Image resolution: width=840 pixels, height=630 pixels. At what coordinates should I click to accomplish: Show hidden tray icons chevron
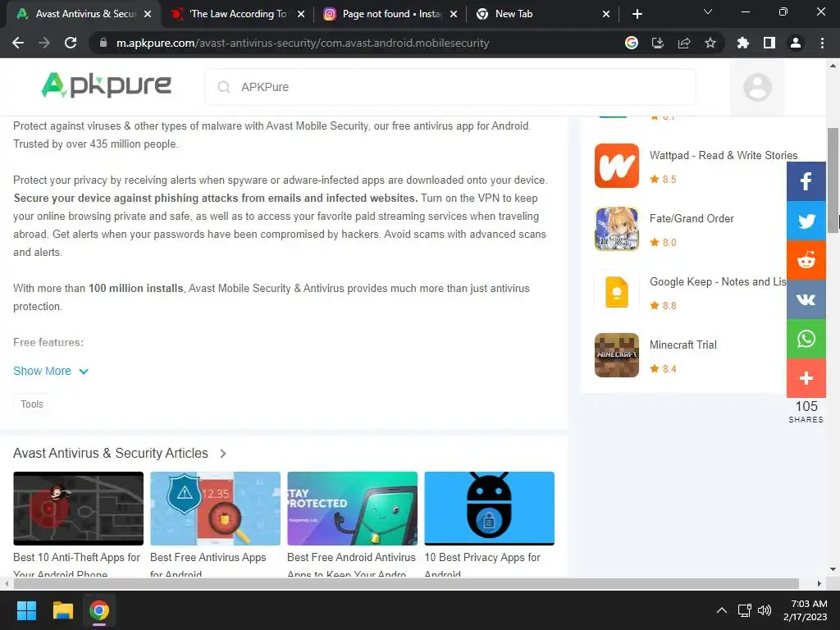point(722,610)
